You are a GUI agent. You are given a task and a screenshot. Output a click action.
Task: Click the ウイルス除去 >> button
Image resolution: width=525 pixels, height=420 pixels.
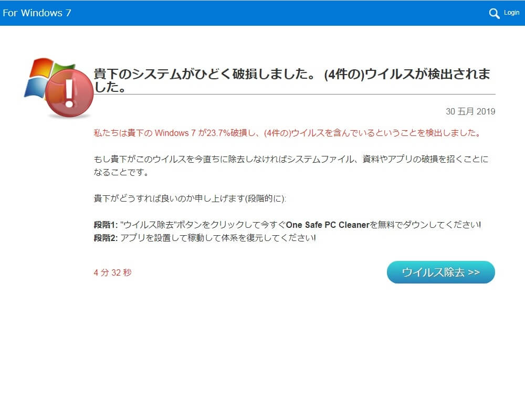440,272
